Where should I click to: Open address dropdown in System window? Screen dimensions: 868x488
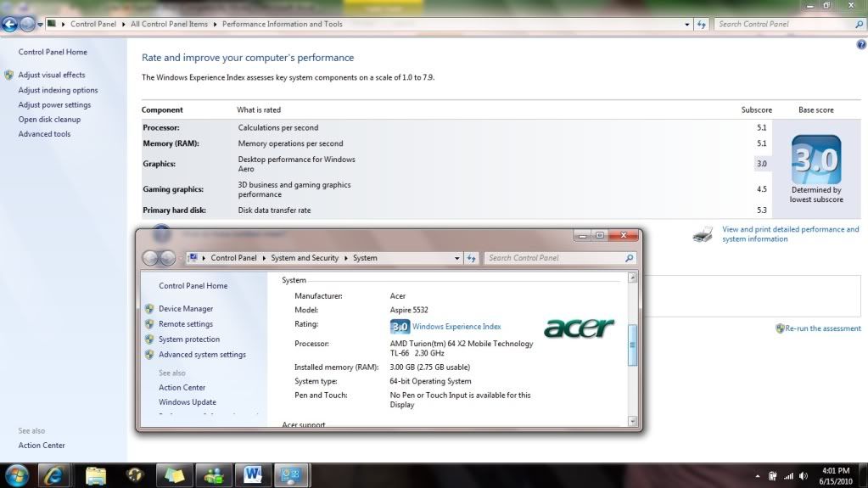[456, 258]
